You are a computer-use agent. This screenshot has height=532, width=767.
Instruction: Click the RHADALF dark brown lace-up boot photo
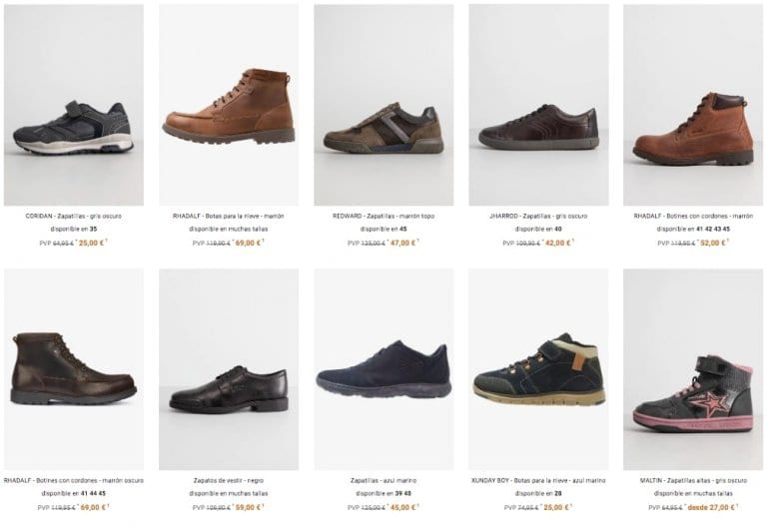pos(73,369)
